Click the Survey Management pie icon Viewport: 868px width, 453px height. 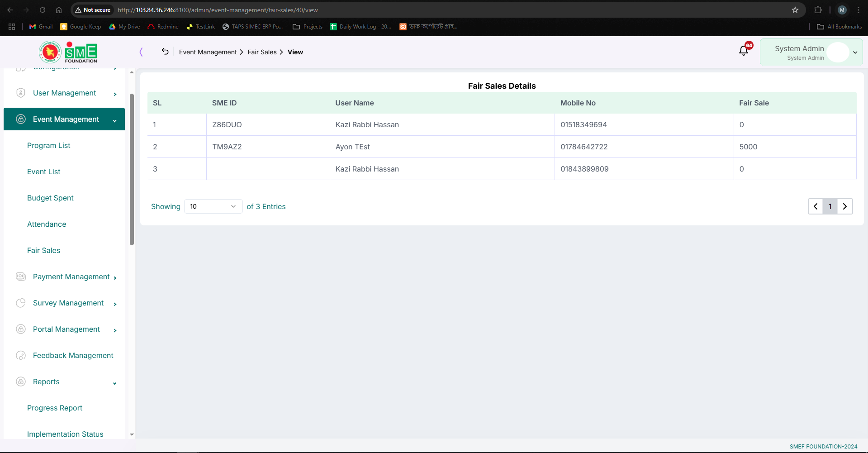(x=21, y=303)
